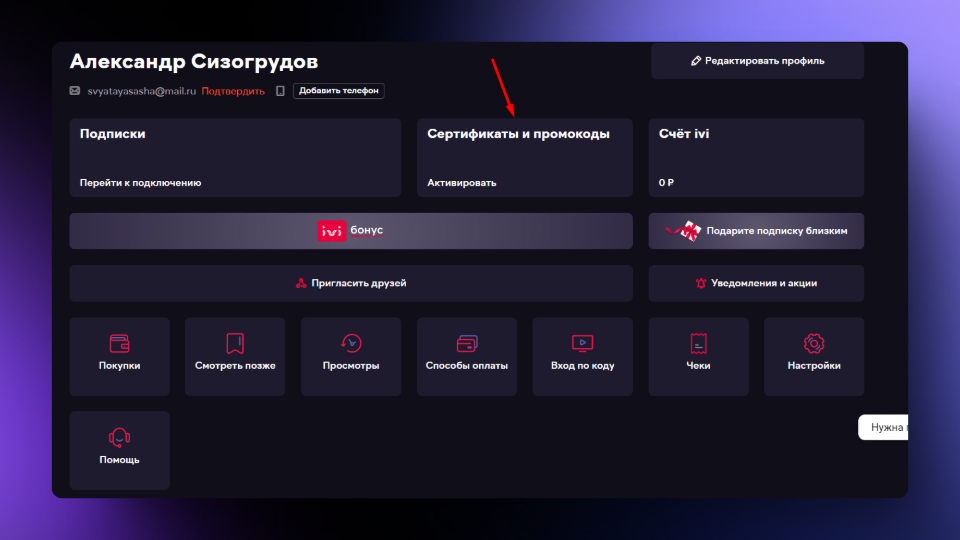Open the Чеки receipt icon
This screenshot has height=540, width=960.
point(698,343)
